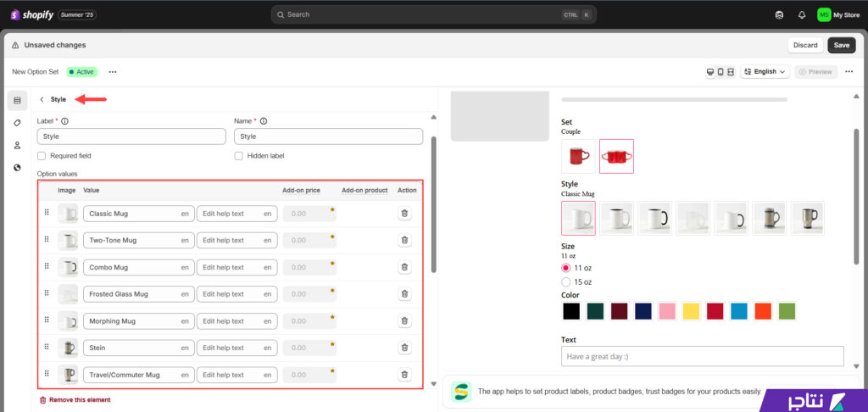Edit the Classic Mug value field
The image size is (868, 412).
(x=139, y=213)
